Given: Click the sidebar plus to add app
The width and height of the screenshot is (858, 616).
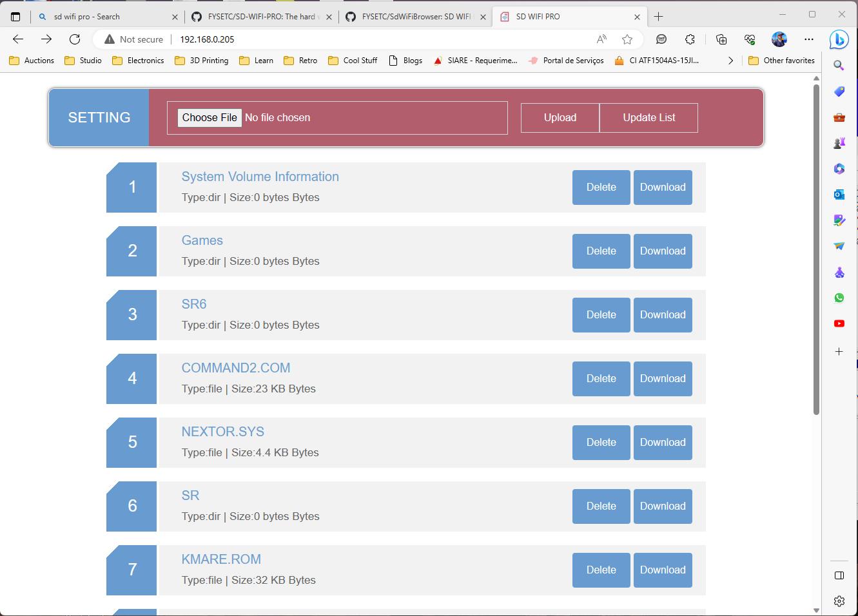Looking at the screenshot, I should point(839,351).
